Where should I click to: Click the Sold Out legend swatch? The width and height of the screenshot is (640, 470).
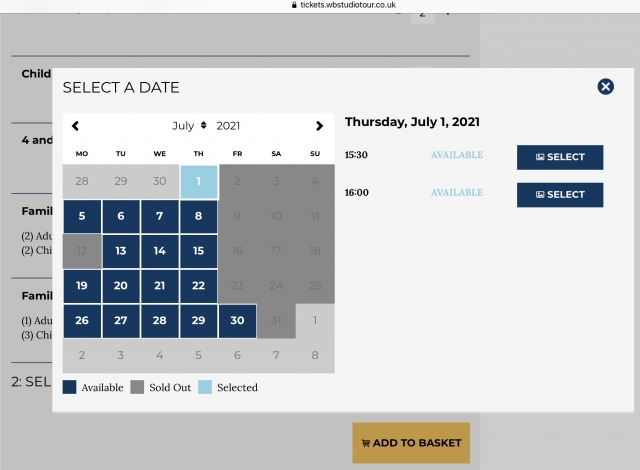[137, 387]
